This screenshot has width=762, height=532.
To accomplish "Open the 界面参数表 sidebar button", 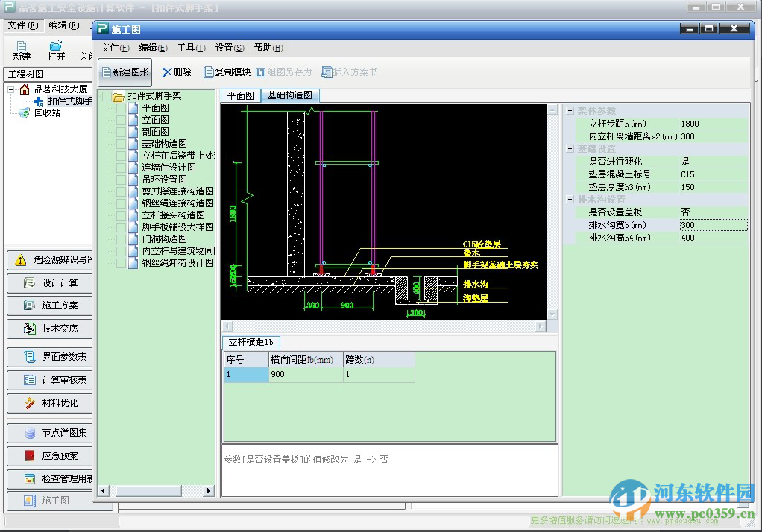I will click(49, 357).
